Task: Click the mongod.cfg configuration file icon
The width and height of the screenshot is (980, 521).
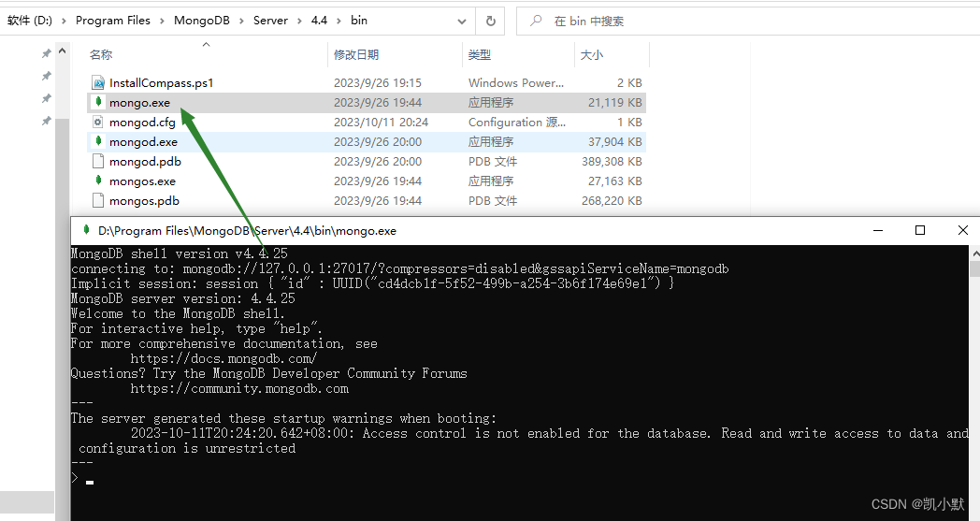Action: coord(97,122)
